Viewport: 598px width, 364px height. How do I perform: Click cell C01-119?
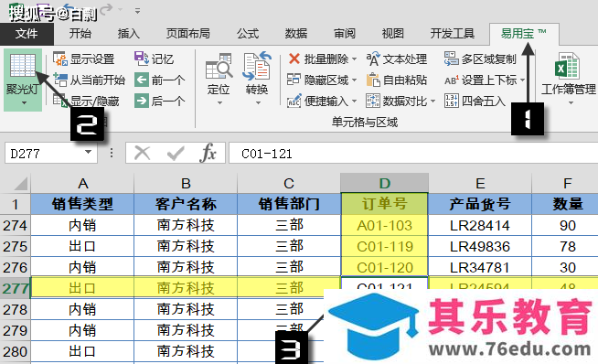click(384, 247)
